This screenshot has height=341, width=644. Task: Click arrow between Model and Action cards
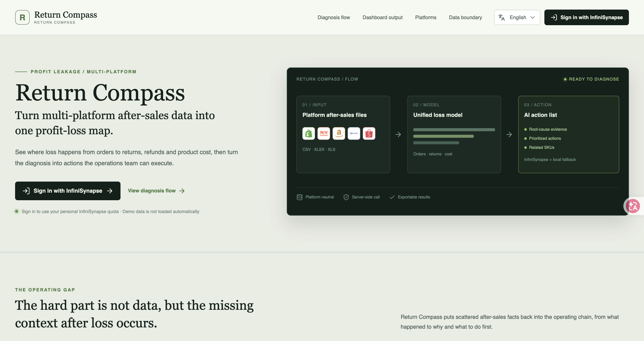pyautogui.click(x=509, y=134)
